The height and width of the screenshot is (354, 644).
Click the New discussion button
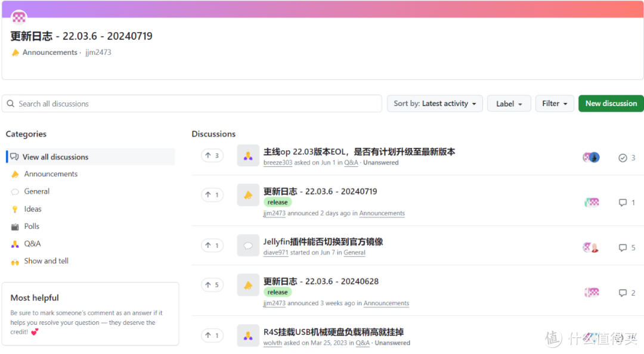[611, 103]
